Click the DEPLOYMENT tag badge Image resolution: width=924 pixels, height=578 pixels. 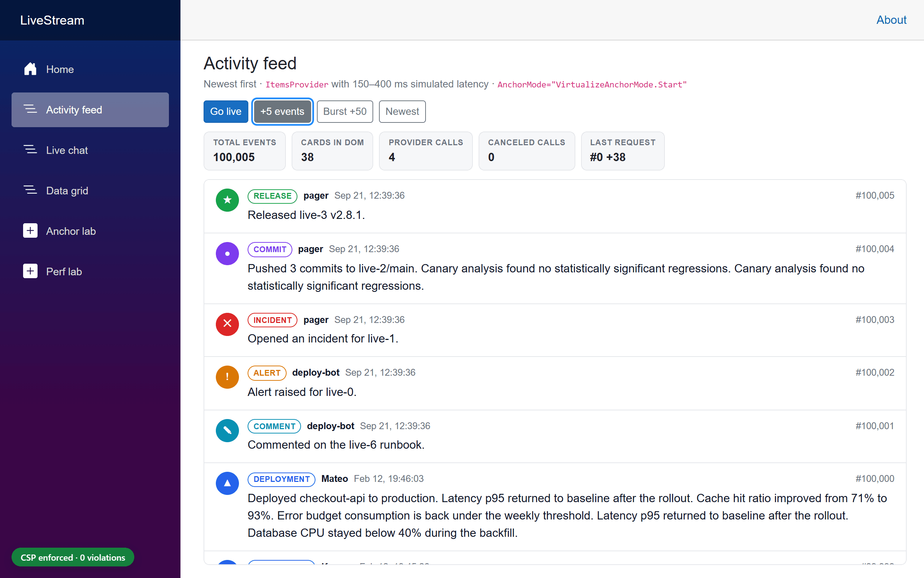(282, 479)
